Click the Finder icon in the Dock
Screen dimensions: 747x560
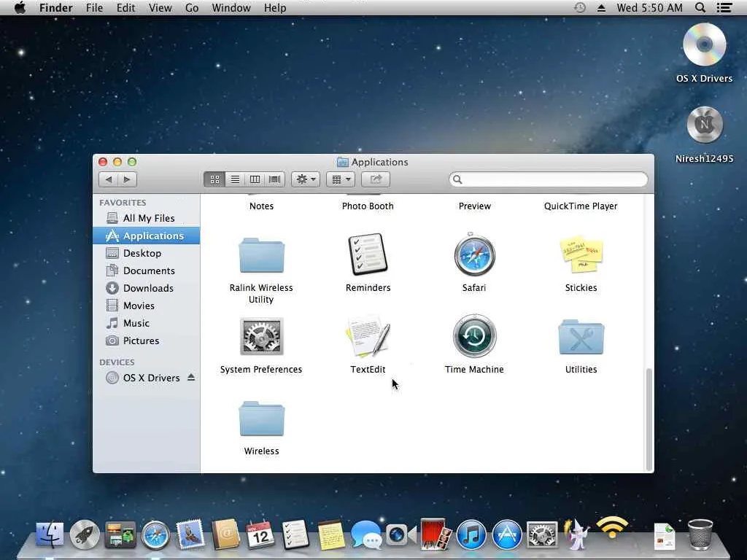[x=50, y=534]
